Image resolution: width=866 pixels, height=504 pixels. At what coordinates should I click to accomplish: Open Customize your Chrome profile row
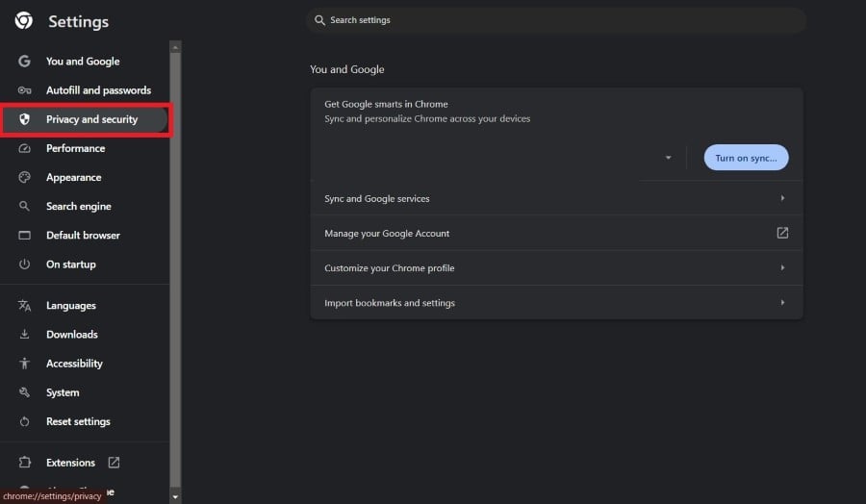(x=556, y=267)
